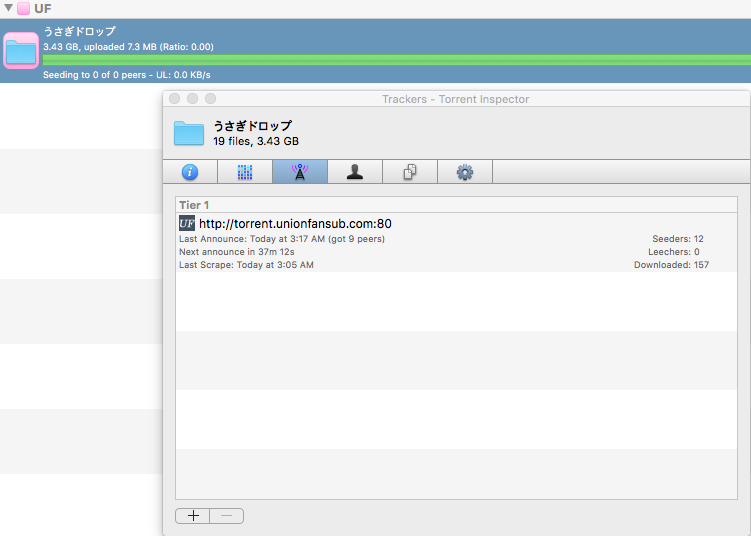The width and height of the screenshot is (751, 536).
Task: Click the inspector's うさぎドロップ title
Action: 252,126
